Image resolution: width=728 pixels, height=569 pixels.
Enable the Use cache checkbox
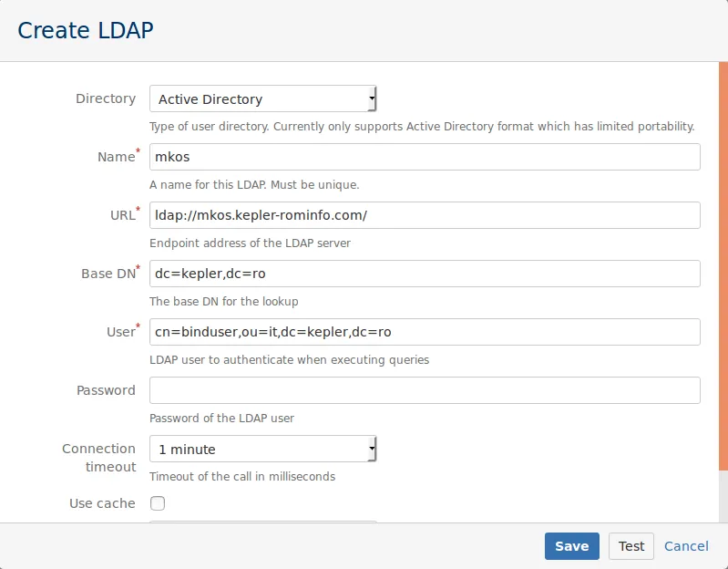(x=158, y=503)
